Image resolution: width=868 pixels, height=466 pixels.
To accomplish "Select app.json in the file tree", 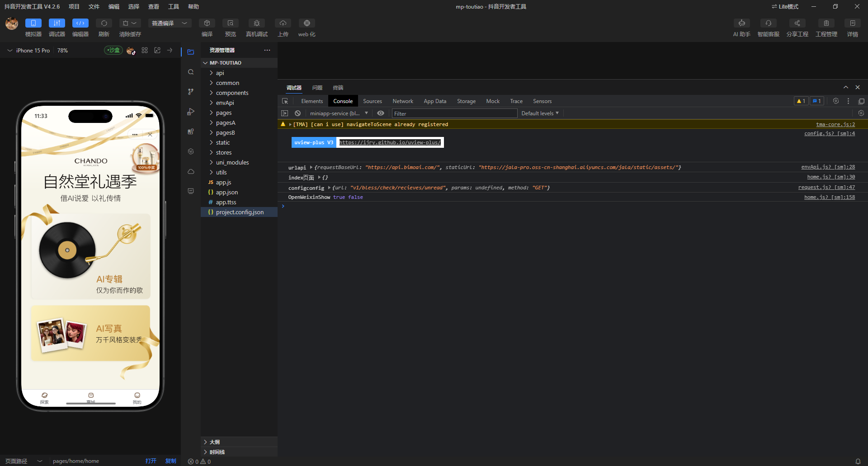I will pyautogui.click(x=226, y=193).
